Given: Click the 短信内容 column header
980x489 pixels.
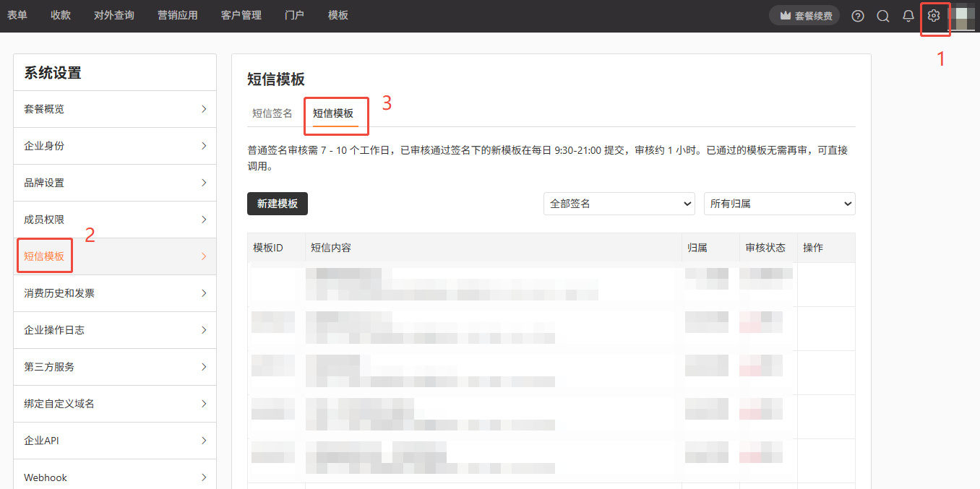Looking at the screenshot, I should pos(494,248).
